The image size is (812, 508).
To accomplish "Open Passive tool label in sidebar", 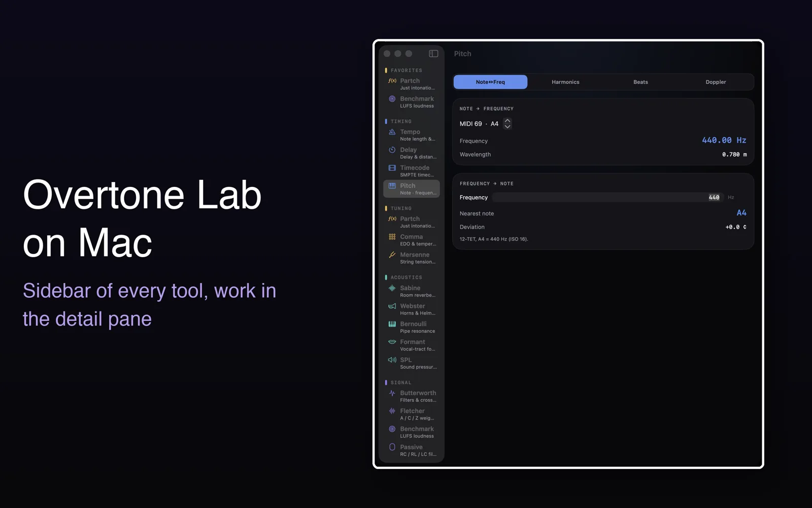I will pyautogui.click(x=411, y=447).
